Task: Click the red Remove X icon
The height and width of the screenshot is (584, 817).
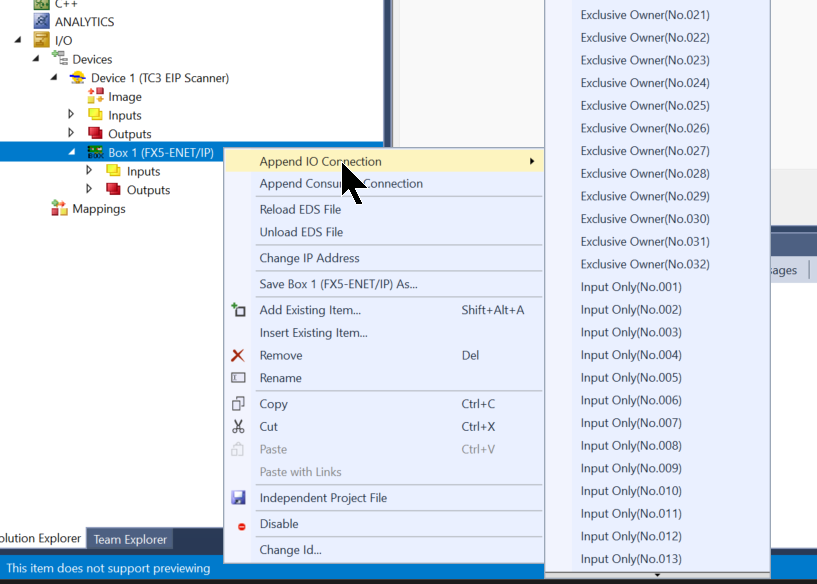Action: 238,356
